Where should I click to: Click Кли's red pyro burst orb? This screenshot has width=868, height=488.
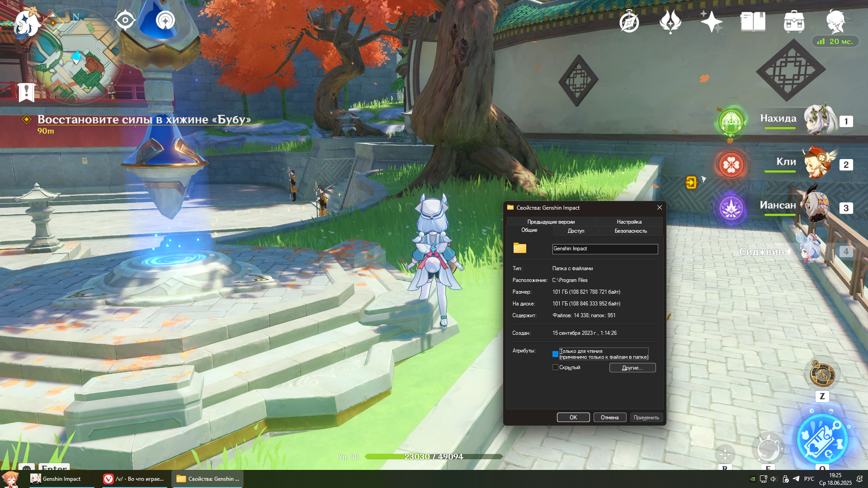pyautogui.click(x=731, y=164)
